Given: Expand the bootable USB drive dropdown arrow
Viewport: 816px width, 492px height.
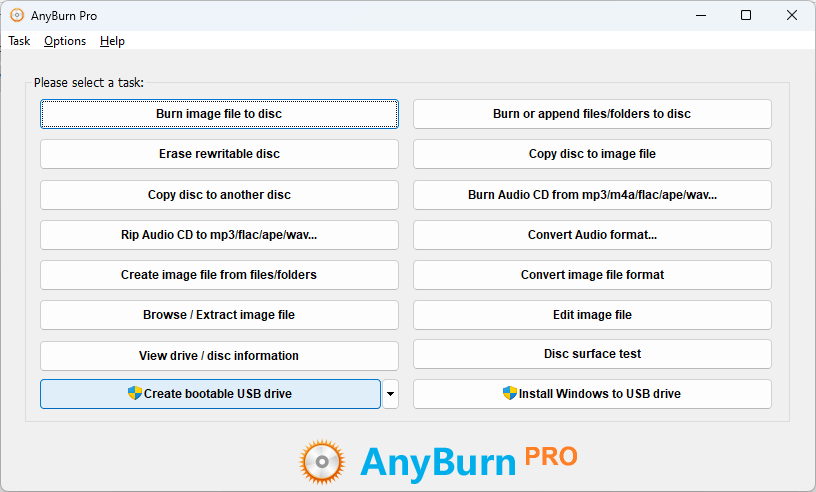Looking at the screenshot, I should pos(390,394).
